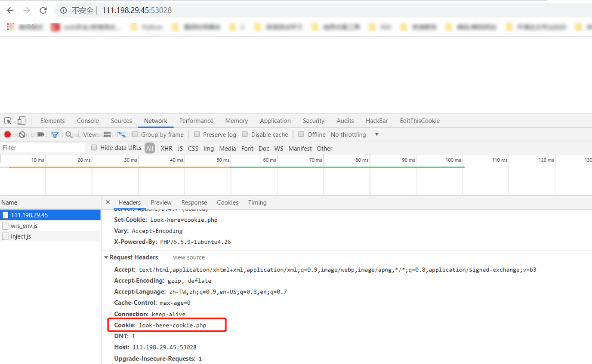Open the Security panel

(314, 121)
